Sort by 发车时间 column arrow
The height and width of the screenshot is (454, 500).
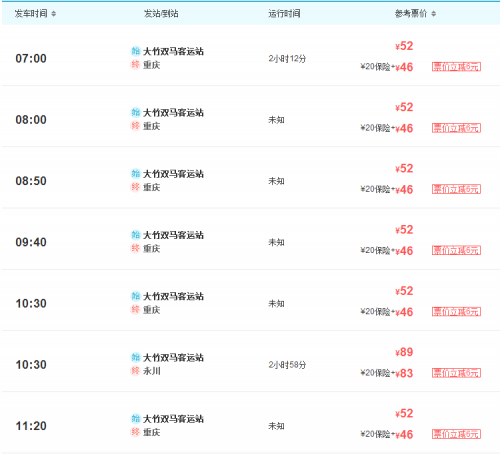54,14
